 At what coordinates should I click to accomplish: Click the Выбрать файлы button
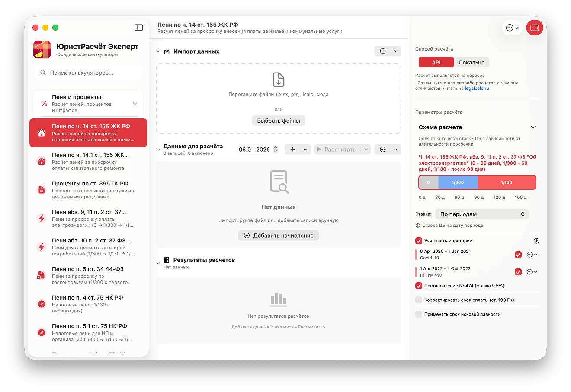pos(279,121)
